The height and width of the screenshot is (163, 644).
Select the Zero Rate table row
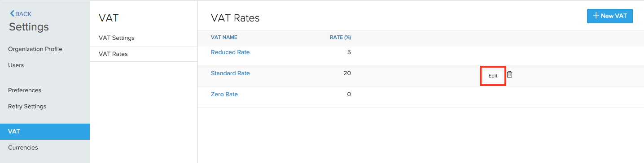tap(421, 97)
